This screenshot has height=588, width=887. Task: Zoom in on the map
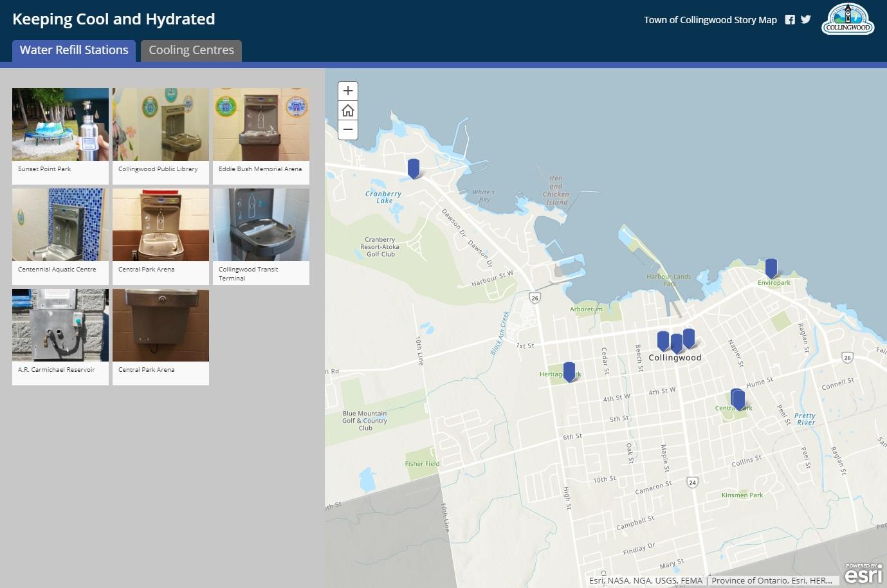click(348, 91)
